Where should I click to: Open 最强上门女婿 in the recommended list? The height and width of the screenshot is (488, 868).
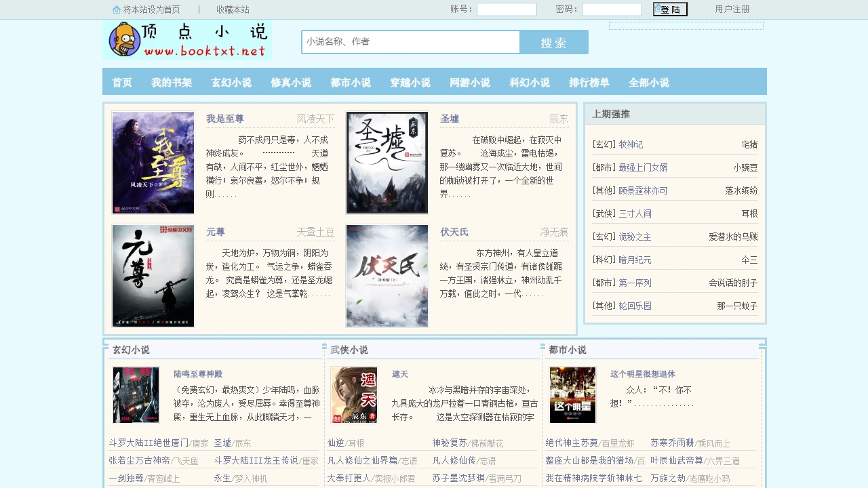[643, 167]
